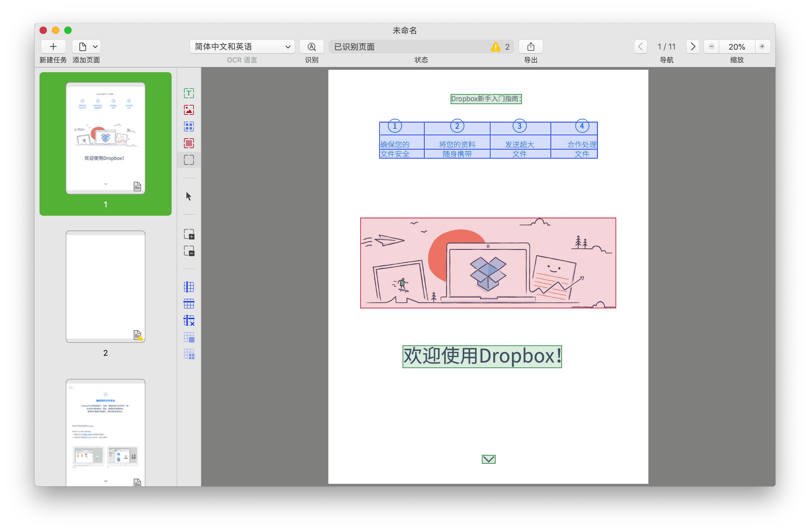The height and width of the screenshot is (532, 810).
Task: Click the text recognition tool icon
Action: click(x=188, y=93)
